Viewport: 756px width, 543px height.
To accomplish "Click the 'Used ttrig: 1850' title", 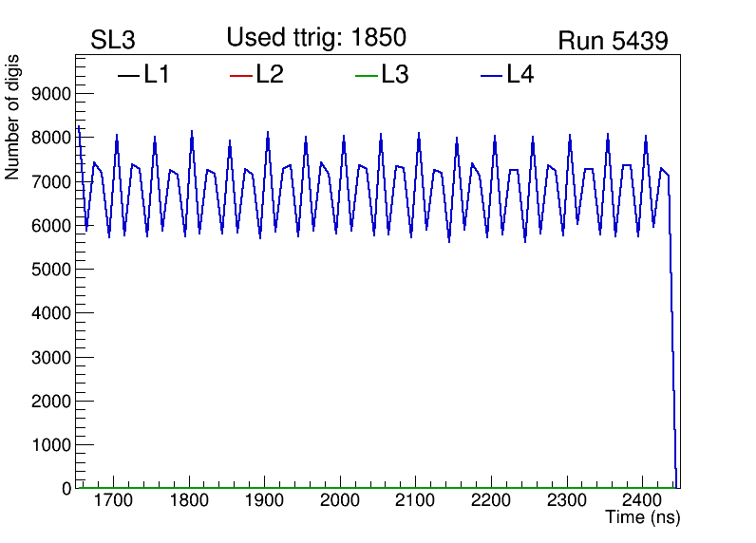I will [316, 38].
